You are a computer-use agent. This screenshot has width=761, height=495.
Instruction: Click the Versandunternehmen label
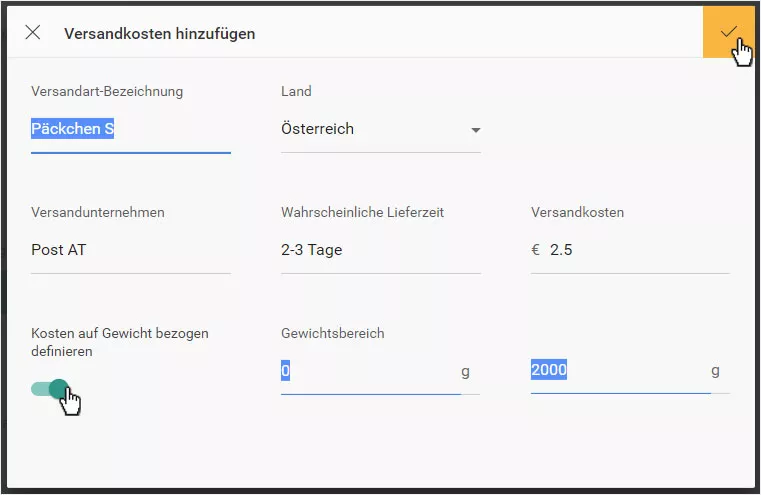pos(98,213)
